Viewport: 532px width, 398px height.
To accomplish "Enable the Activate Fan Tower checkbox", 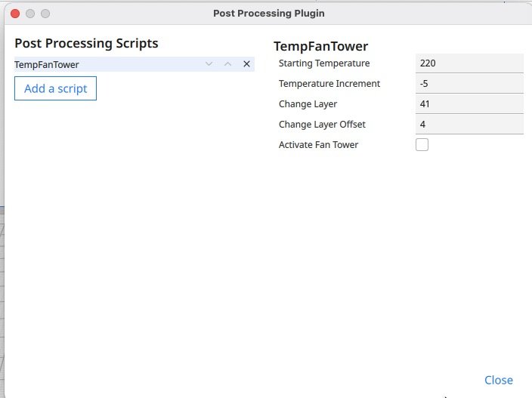I will click(422, 144).
